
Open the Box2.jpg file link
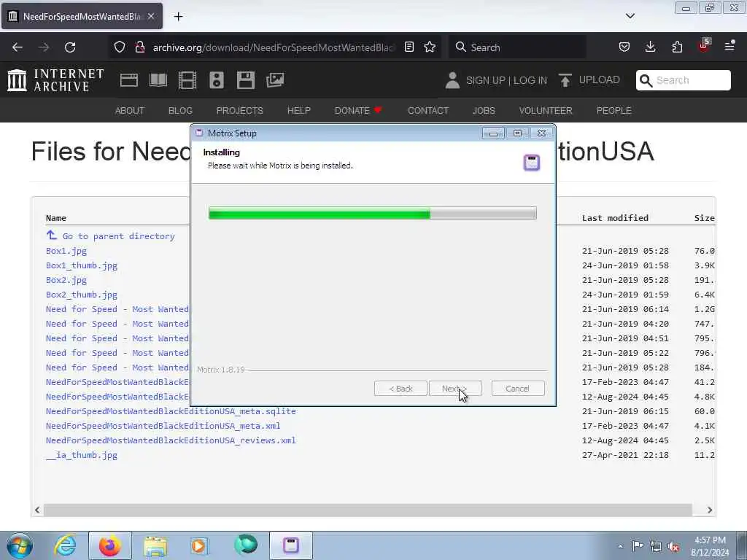[x=66, y=280]
